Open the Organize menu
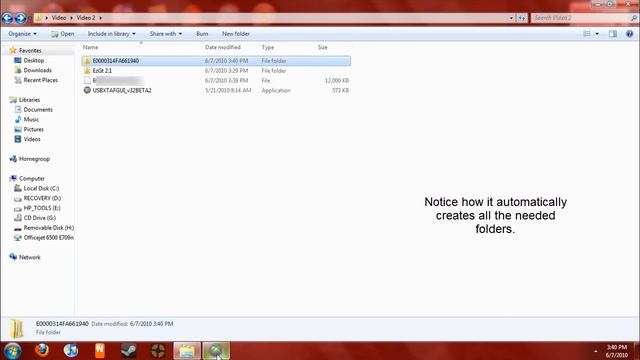 tap(22, 34)
